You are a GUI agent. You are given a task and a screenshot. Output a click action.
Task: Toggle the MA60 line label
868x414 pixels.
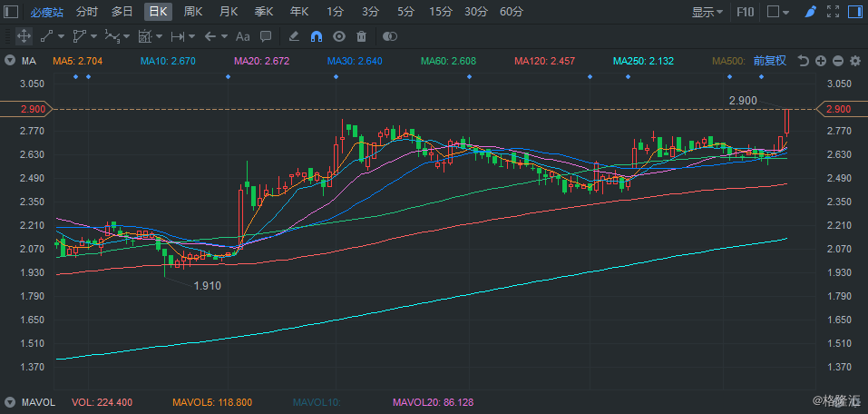click(448, 61)
